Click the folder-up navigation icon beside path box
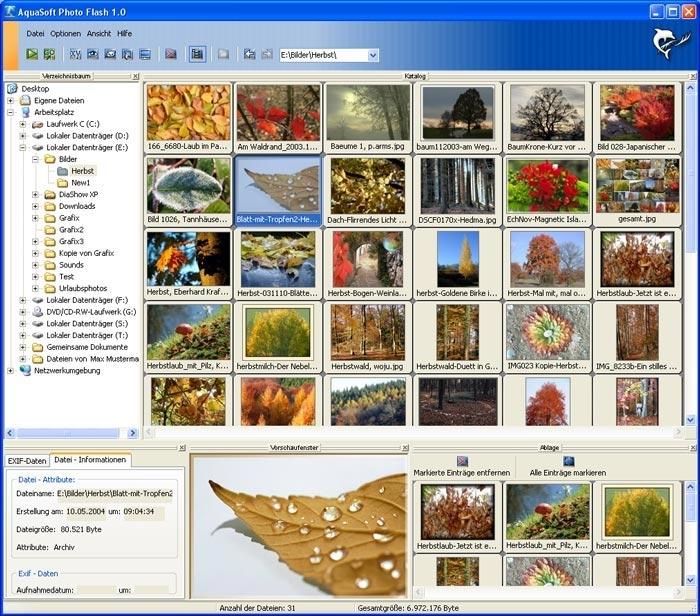Viewport: 700px width, 616px height. (249, 54)
